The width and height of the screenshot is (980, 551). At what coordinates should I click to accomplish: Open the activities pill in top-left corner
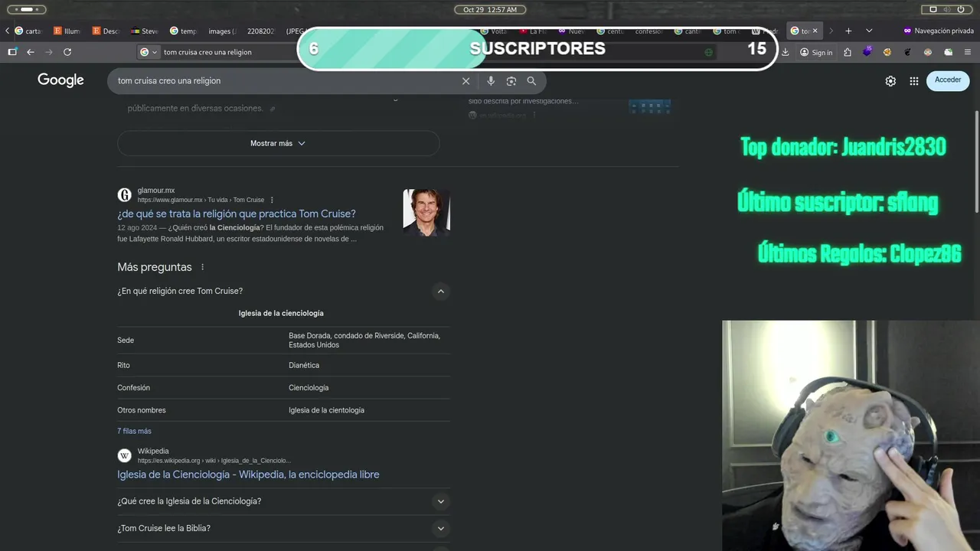pos(26,9)
